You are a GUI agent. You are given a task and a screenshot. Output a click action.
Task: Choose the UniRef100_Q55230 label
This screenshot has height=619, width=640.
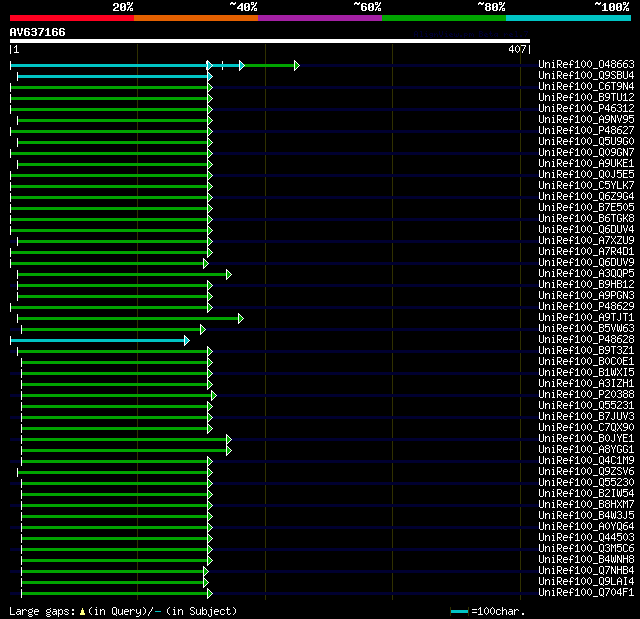click(586, 483)
